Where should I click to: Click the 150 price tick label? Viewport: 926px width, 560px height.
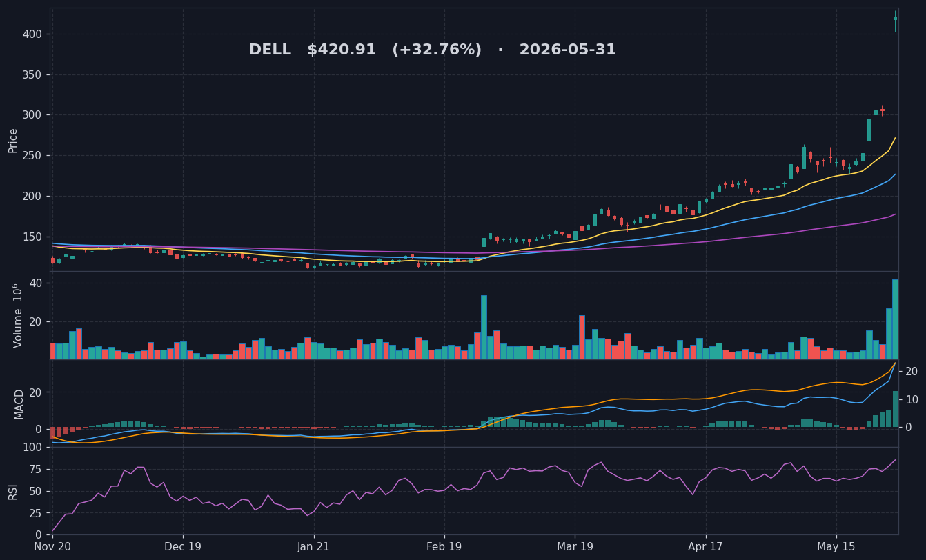click(x=32, y=237)
